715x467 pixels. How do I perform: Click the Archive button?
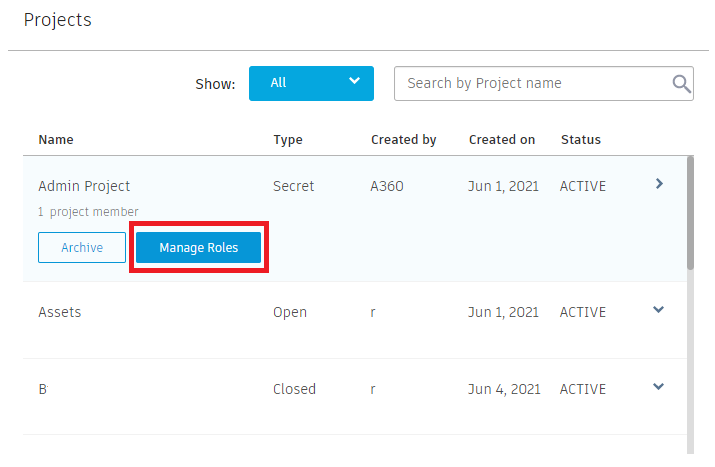tap(82, 248)
